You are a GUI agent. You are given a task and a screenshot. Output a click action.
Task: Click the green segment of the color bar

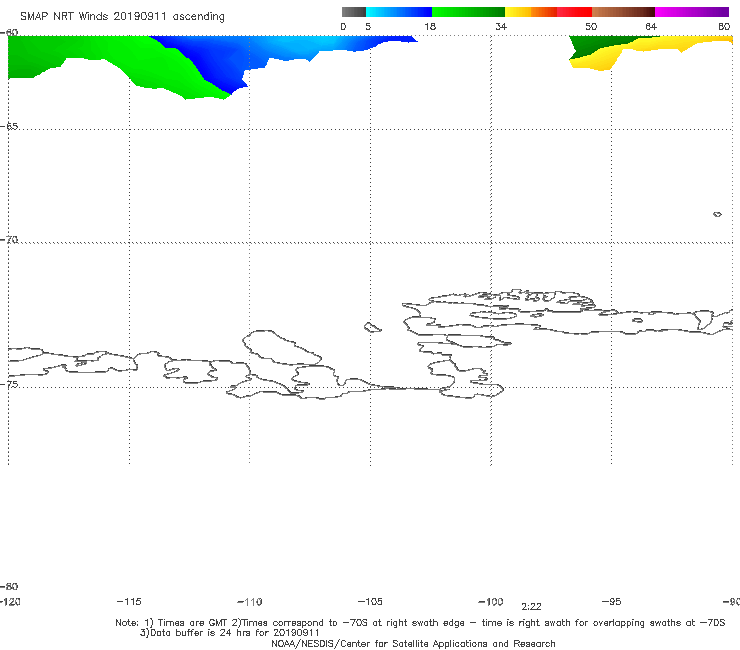[468, 12]
